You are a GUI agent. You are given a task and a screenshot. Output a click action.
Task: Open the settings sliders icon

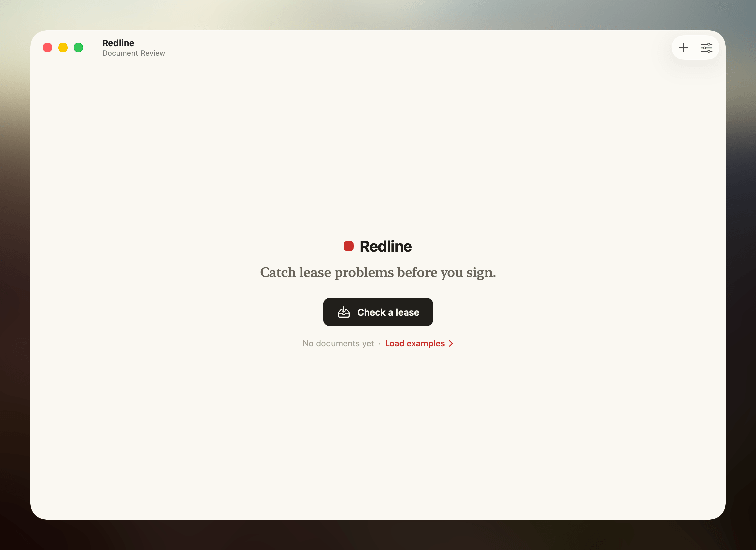point(706,48)
